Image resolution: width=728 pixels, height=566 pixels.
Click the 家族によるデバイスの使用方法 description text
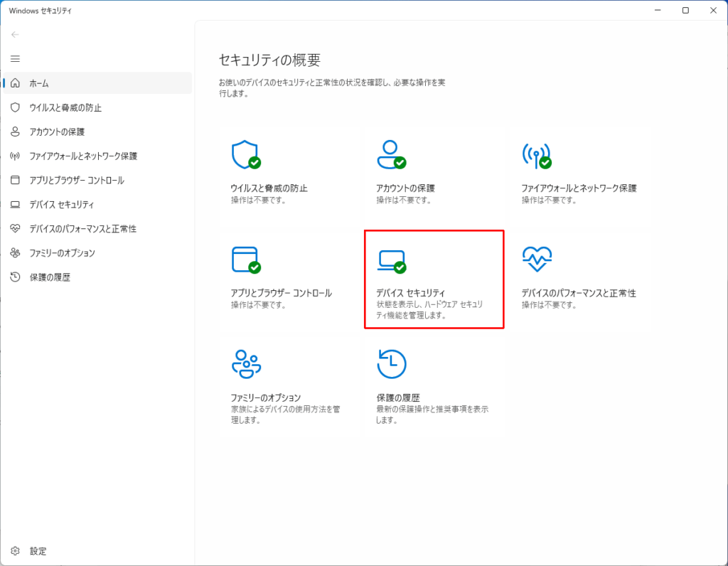tap(286, 415)
